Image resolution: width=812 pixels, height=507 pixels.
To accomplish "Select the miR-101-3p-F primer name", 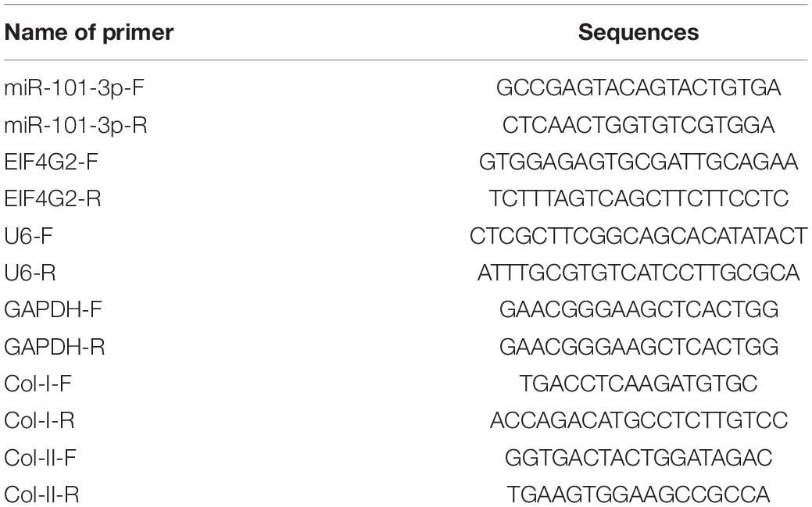I will click(74, 88).
